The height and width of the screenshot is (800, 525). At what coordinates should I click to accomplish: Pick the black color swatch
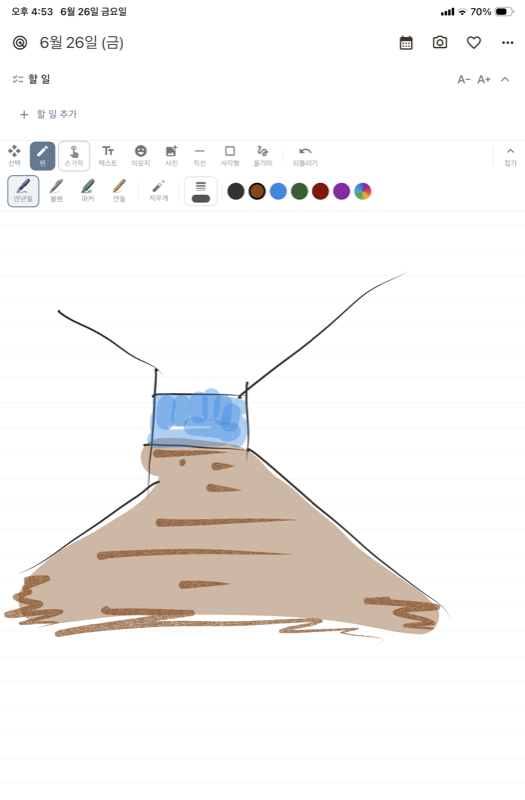(236, 191)
